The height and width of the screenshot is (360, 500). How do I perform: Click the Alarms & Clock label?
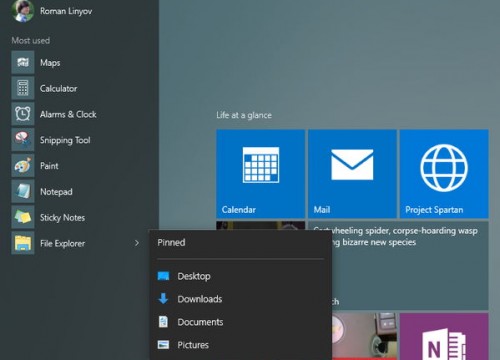68,114
